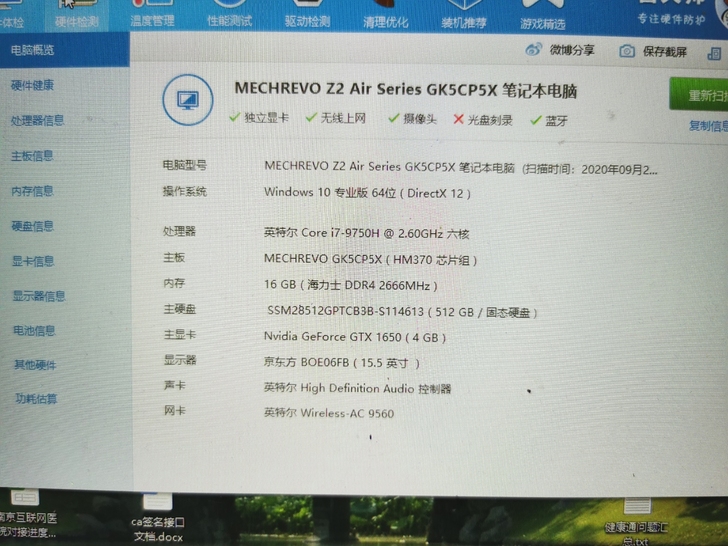Screen dimensions: 728x546
Task: Open the 南京互联网医院对接进度 desktop file
Action: (27, 515)
